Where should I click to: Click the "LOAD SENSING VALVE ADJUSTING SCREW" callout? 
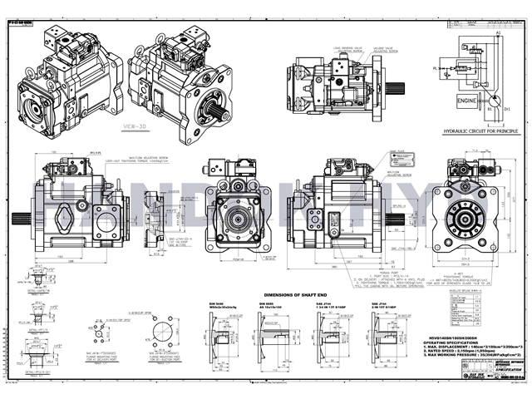coord(347,50)
